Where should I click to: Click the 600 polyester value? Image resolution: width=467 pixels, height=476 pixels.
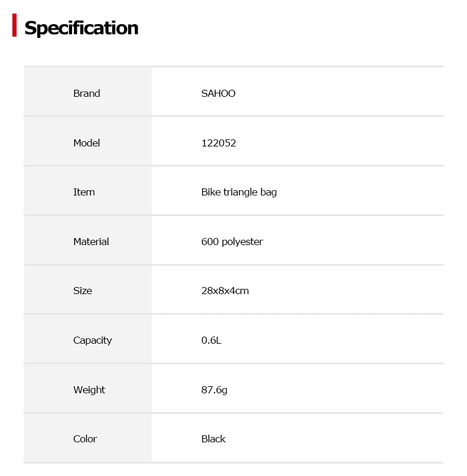pos(232,242)
